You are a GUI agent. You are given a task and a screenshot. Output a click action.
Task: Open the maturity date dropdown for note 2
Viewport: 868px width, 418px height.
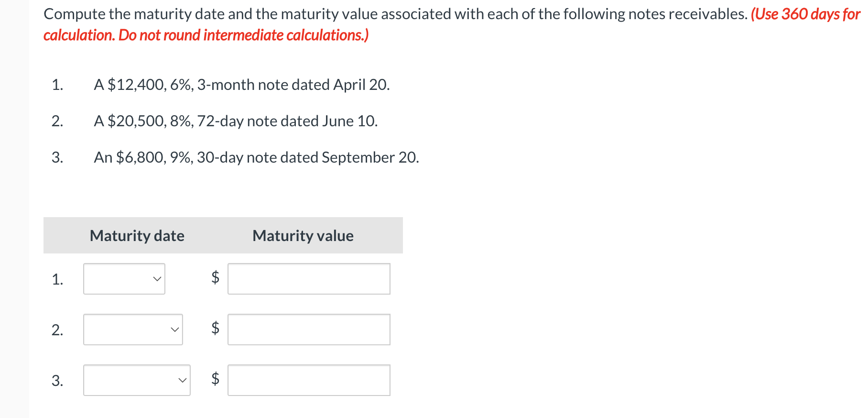pos(132,329)
